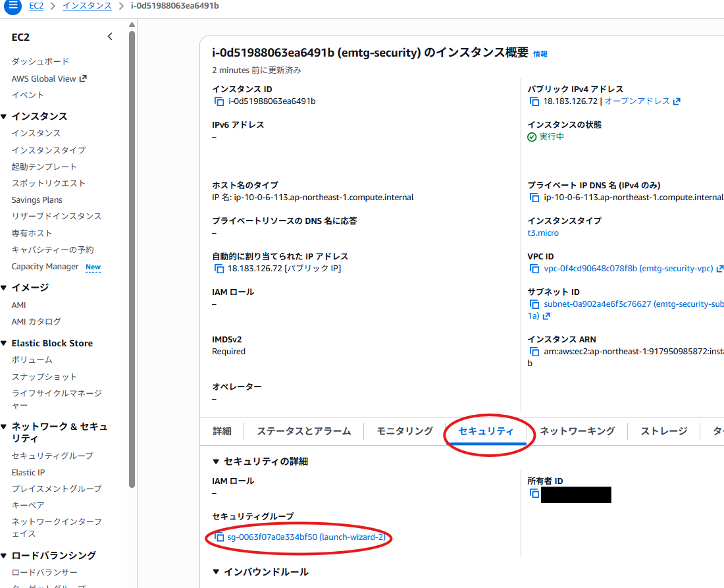The height and width of the screenshot is (588, 724).
Task: Open キャパシティーの予約 in the sidebar
Action: pos(53,250)
